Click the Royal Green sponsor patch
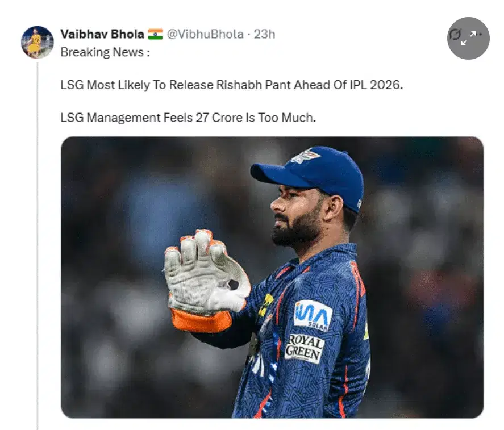The image size is (504, 430). click(x=305, y=348)
